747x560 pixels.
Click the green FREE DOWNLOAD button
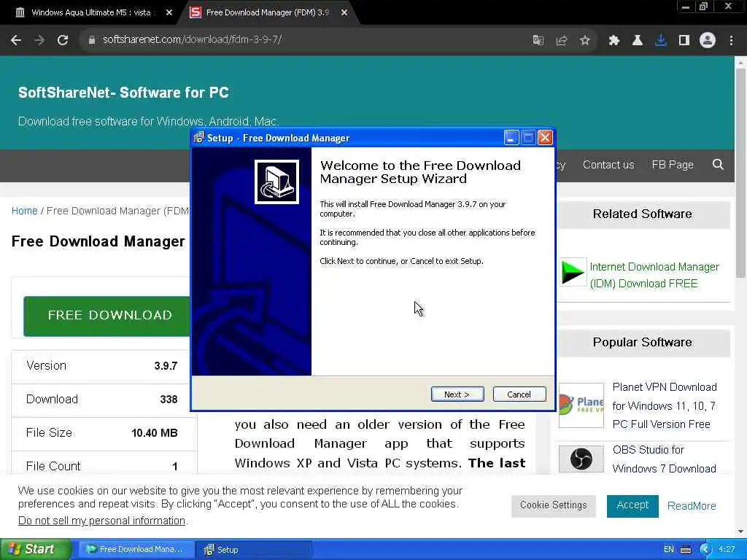click(107, 316)
